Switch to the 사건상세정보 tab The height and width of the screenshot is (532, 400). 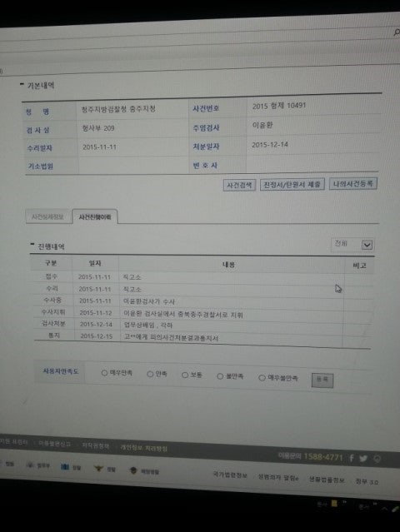point(47,216)
